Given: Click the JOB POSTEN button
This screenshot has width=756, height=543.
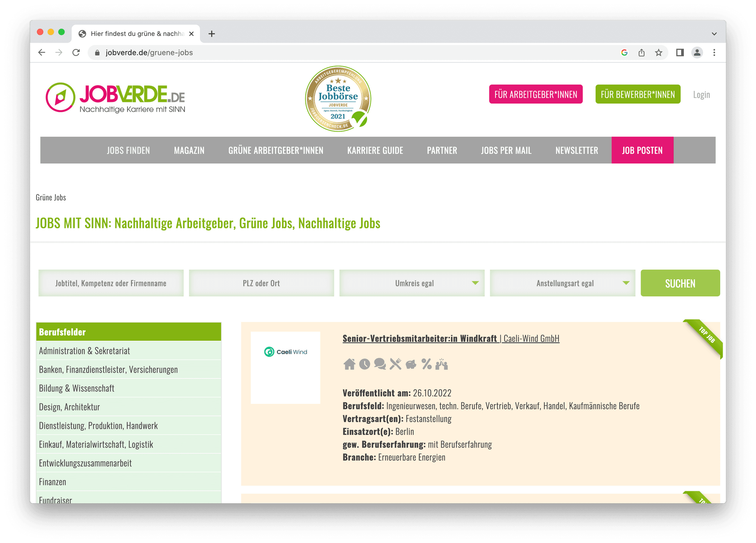Looking at the screenshot, I should pos(642,150).
